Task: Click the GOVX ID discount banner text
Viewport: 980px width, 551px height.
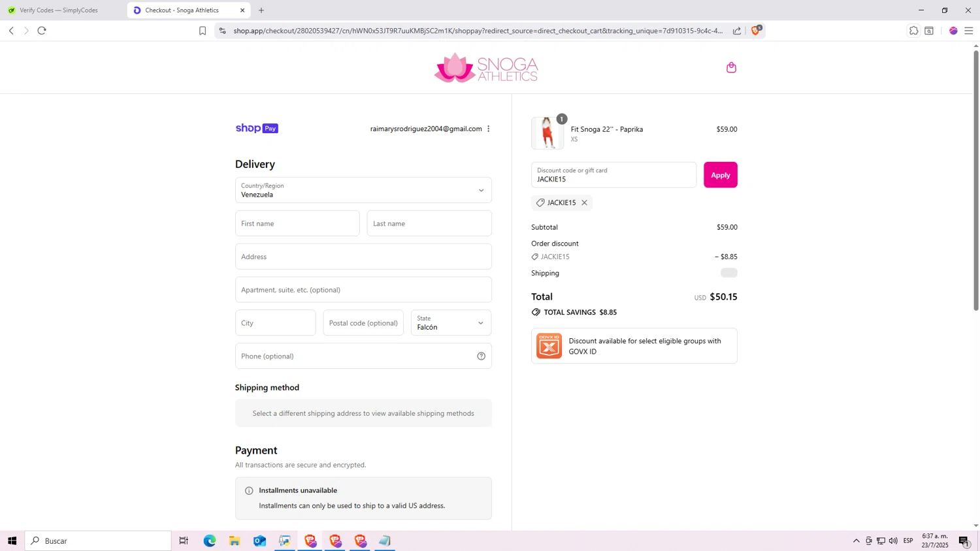Action: pyautogui.click(x=645, y=346)
